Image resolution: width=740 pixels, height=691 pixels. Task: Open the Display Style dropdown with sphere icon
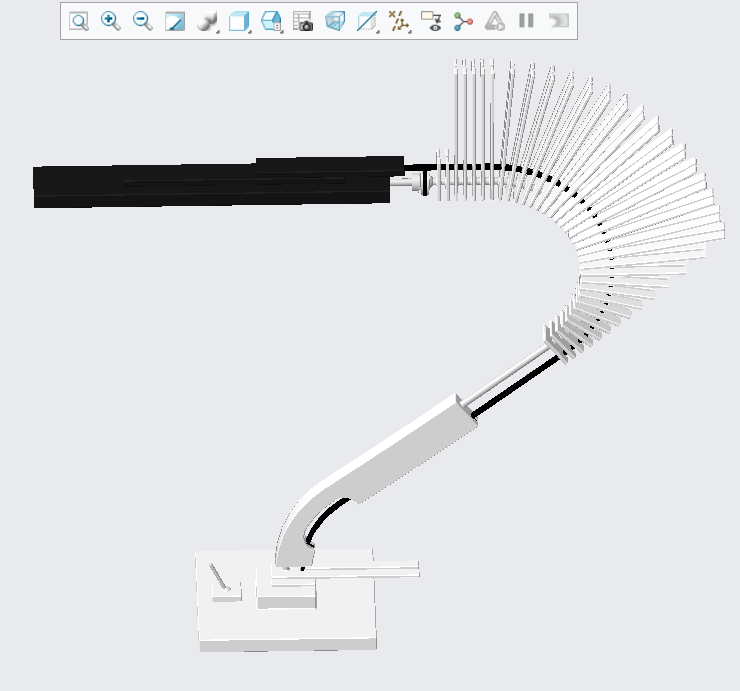[x=208, y=22]
